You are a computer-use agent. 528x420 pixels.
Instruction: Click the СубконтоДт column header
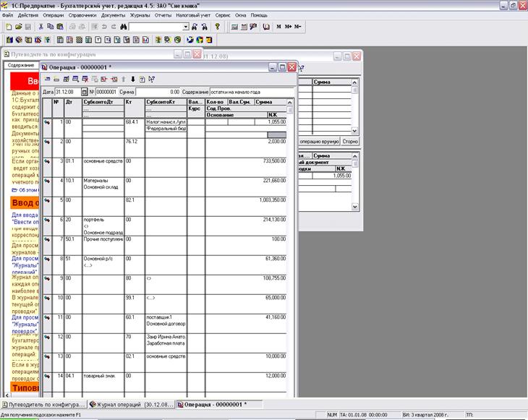click(x=103, y=102)
